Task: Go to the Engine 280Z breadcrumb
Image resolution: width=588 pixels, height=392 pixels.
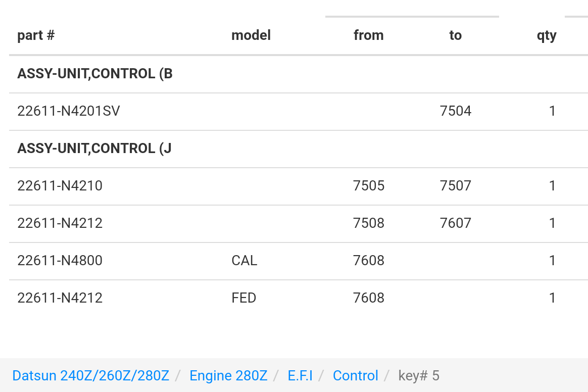Action: (228, 375)
